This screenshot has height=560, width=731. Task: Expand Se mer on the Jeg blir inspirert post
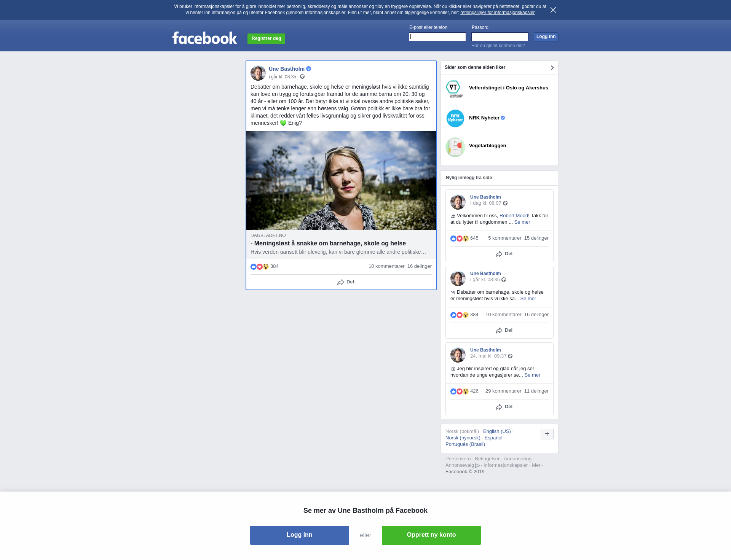tap(532, 375)
